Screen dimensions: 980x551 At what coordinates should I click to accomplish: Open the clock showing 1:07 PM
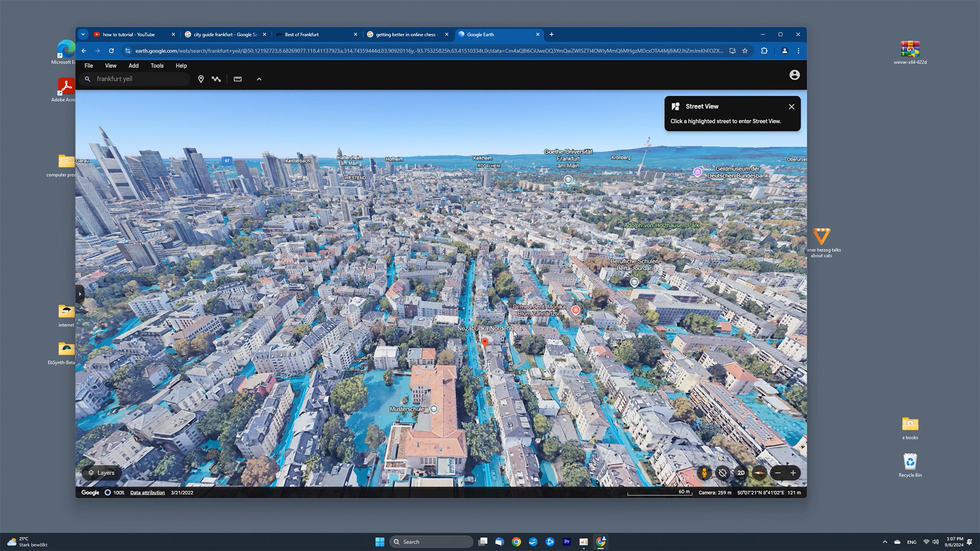click(954, 542)
